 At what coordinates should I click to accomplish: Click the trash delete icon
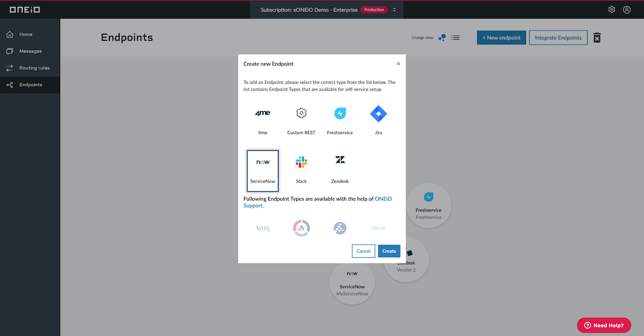tap(597, 38)
